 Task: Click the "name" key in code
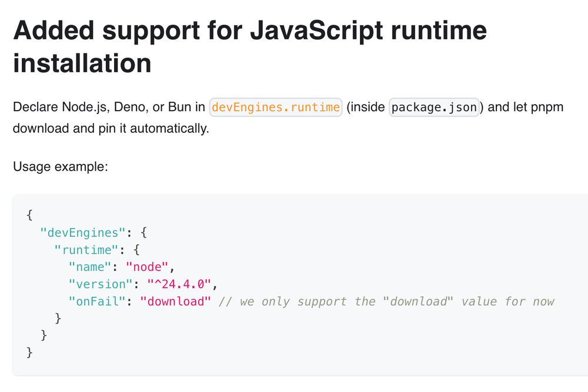[89, 267]
